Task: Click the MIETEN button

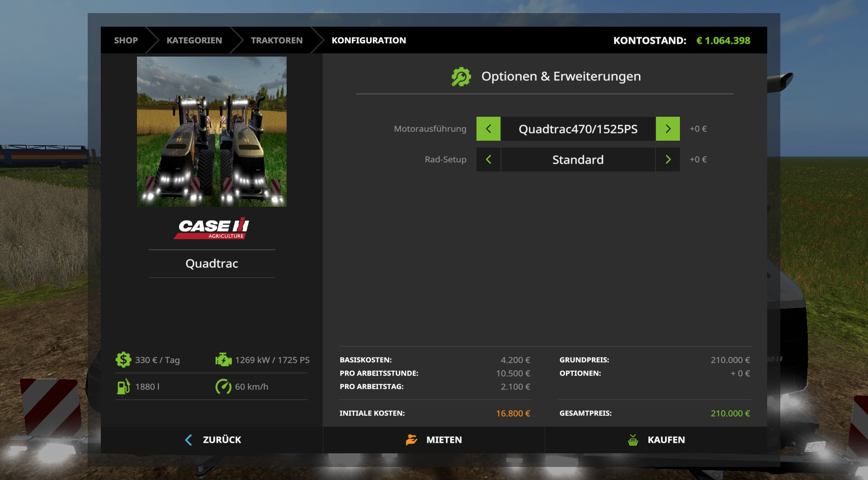Action: click(434, 440)
